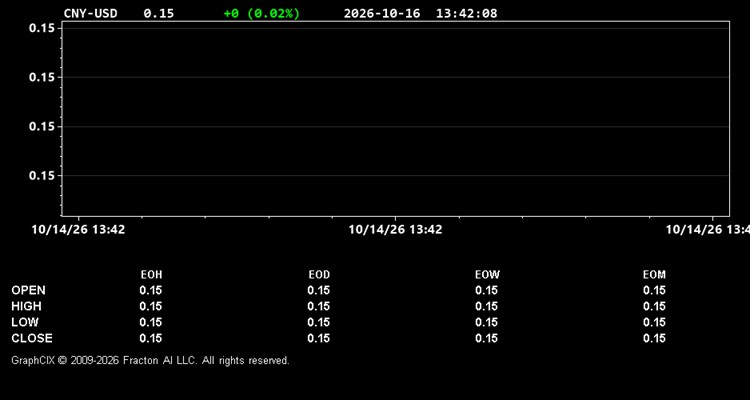The height and width of the screenshot is (400, 750).
Task: Click the LOW value under EOW
Action: 486,322
